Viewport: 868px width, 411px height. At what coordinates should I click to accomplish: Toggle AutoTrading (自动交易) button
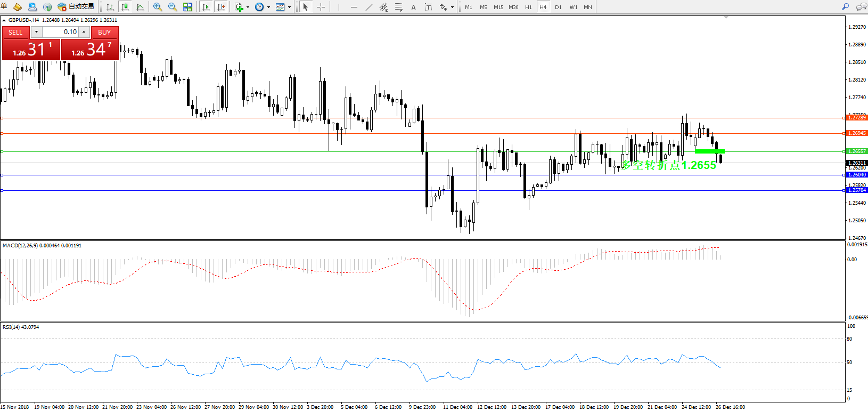coord(76,7)
